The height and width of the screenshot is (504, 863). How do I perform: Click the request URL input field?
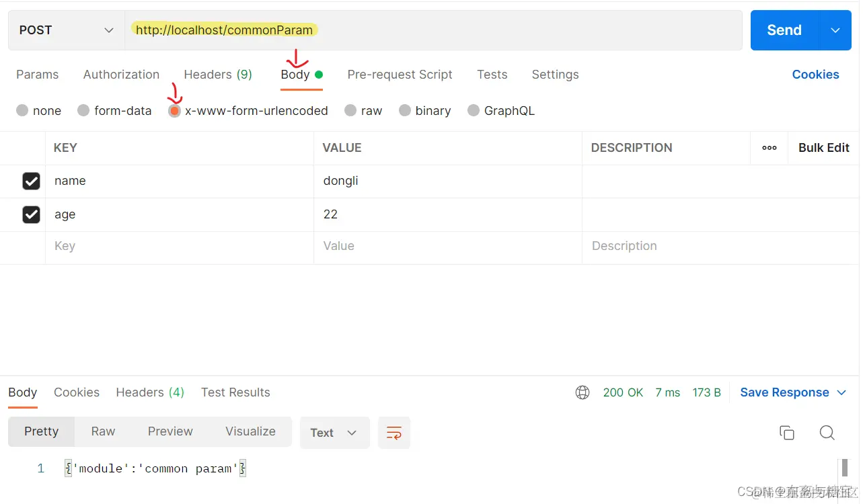(x=433, y=30)
